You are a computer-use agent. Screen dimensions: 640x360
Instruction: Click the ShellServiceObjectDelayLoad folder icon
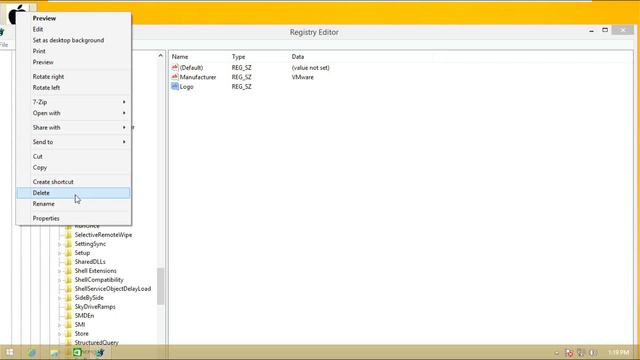(x=69, y=289)
